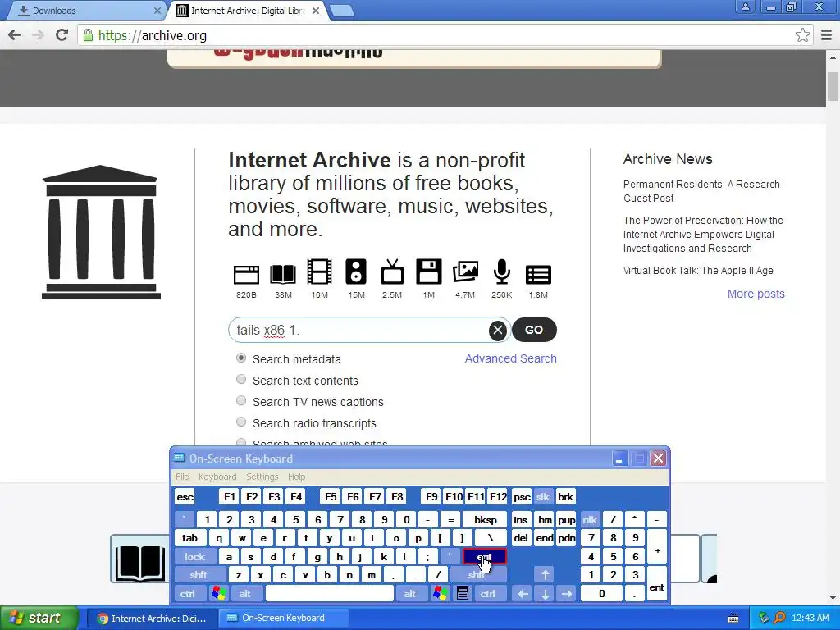
Task: Open the software floppy icon labeled 1M
Action: pos(428,272)
